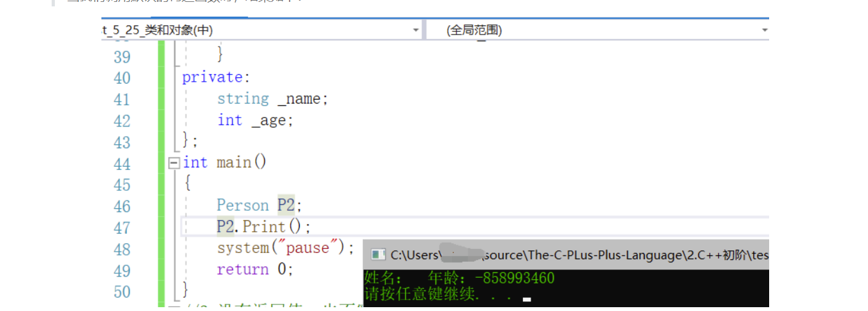
Task: Click the int _age; declaration
Action: pos(255,120)
